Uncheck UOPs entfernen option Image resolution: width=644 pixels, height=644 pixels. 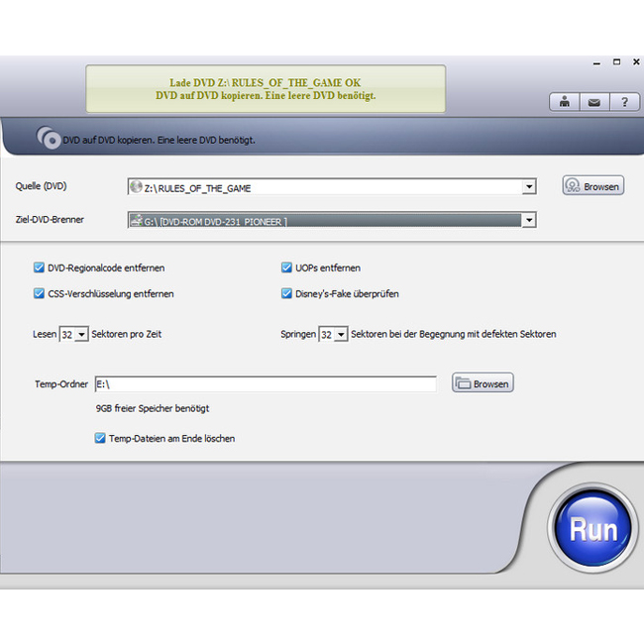286,268
